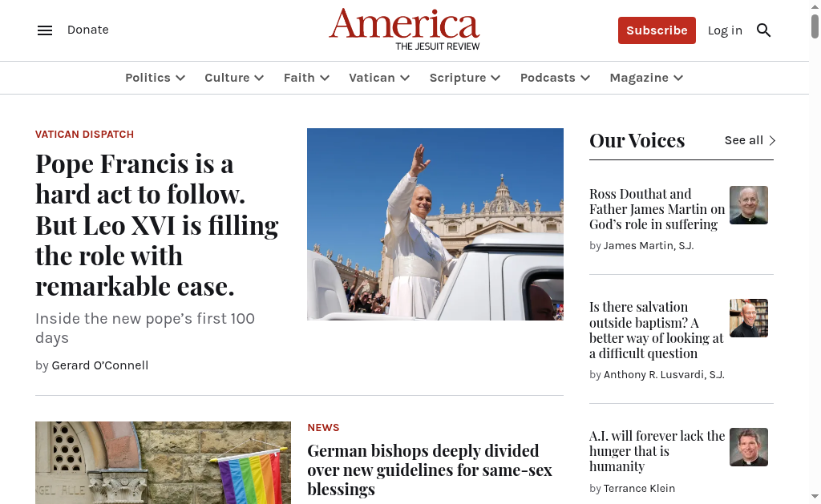Screen dimensions: 821x504
Task: Click the vertical page scrollbar thumb
Action: tap(815, 26)
